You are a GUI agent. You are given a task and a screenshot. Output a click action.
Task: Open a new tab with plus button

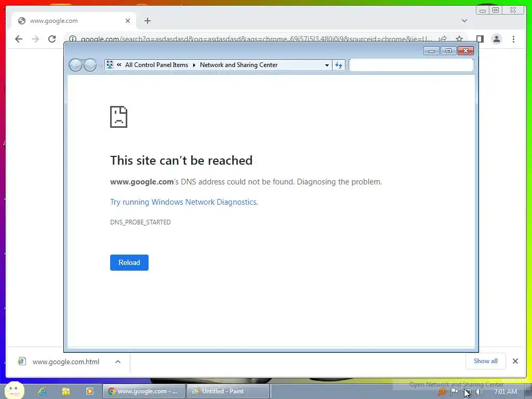coord(147,21)
